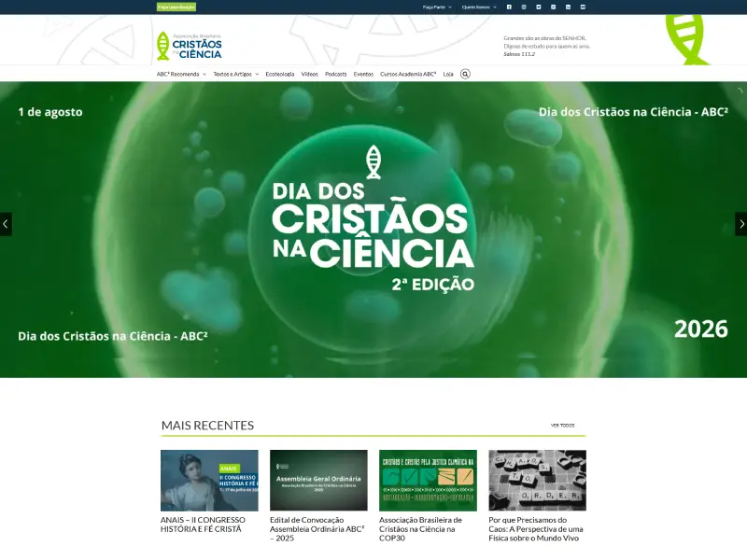Expand the Quem Somos dropdown
The image size is (747, 560).
coord(479,7)
